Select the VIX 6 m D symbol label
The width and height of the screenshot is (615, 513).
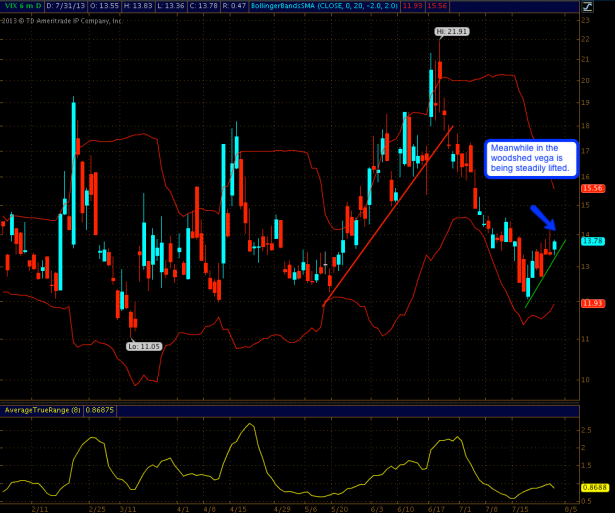coord(21,6)
